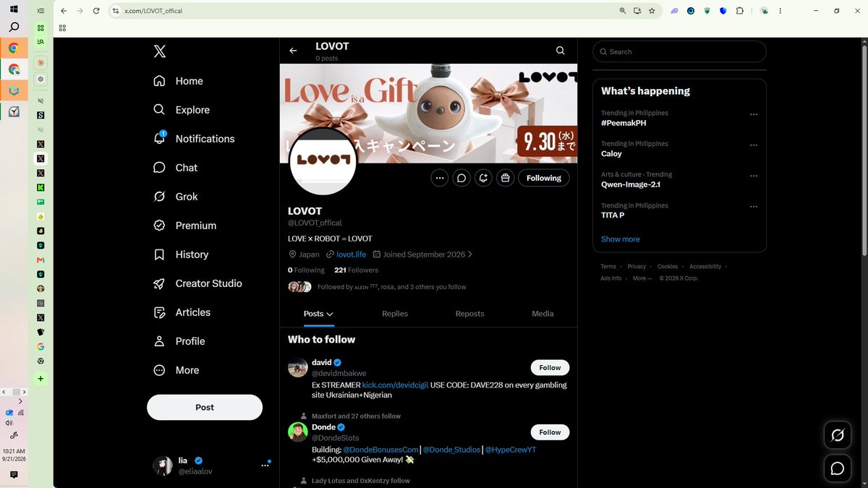The width and height of the screenshot is (868, 488).
Task: Open floating chat messages button
Action: (x=838, y=469)
